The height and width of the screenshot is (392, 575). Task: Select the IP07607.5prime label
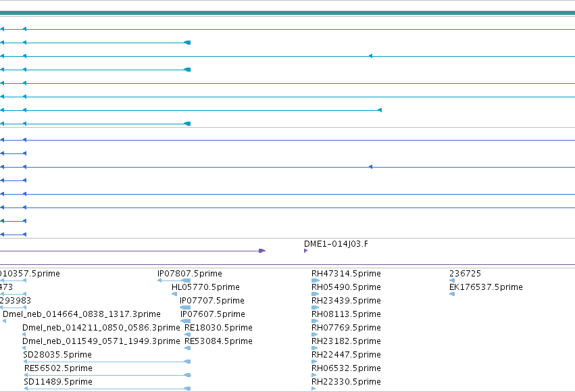coord(213,314)
